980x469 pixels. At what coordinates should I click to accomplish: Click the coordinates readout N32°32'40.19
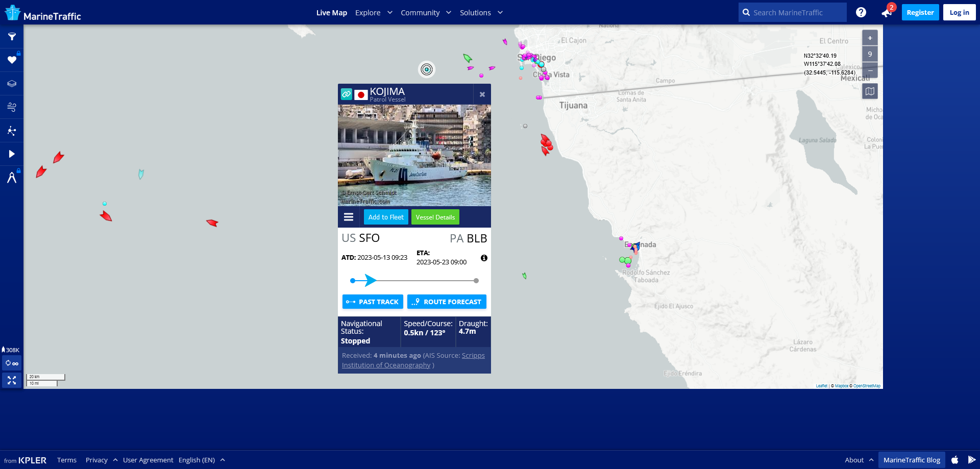pos(820,56)
